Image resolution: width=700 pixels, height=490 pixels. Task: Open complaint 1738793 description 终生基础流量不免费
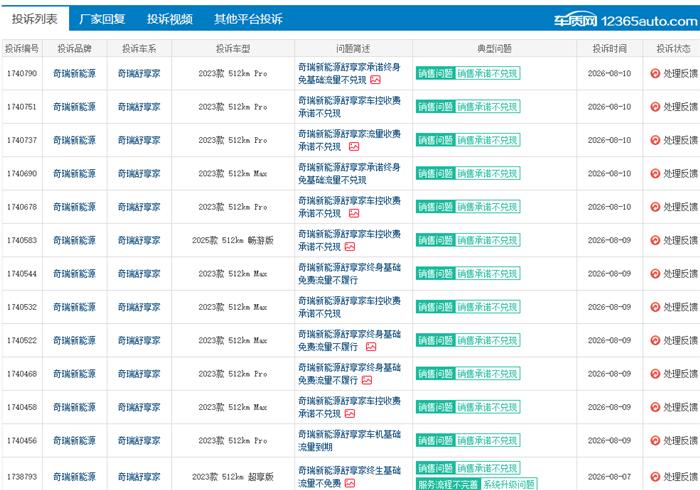[349, 477]
